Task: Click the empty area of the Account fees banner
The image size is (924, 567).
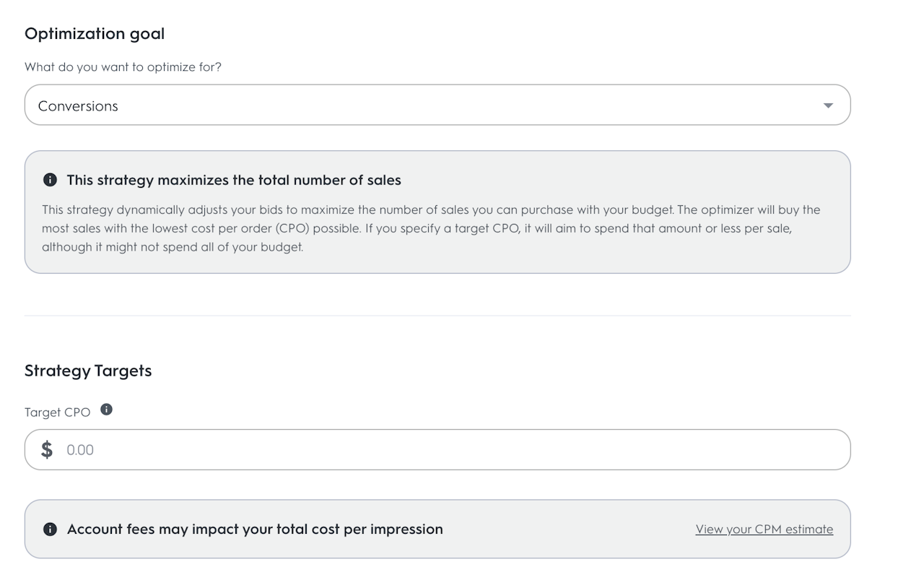Action: coord(570,529)
